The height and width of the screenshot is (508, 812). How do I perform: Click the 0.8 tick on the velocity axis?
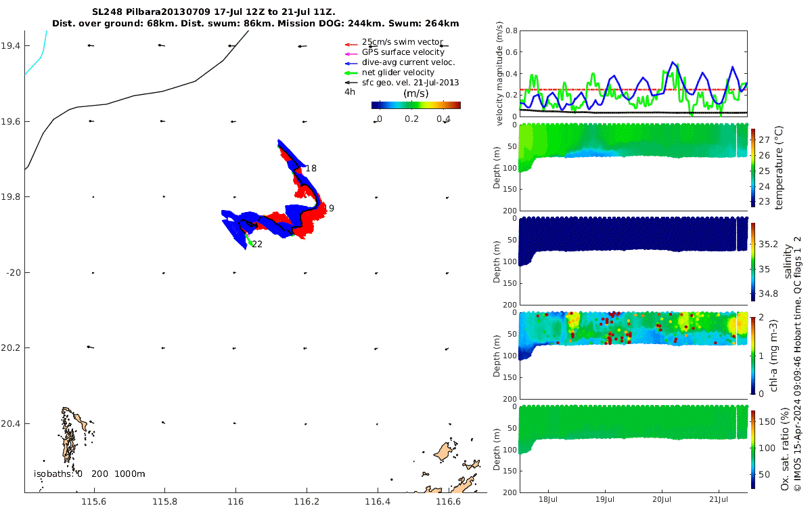[511, 30]
